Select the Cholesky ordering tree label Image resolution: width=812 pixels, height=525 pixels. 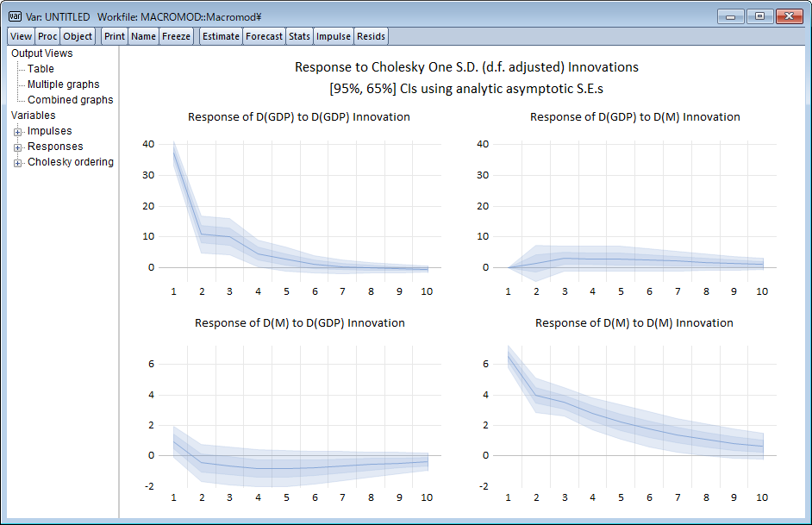(x=71, y=162)
